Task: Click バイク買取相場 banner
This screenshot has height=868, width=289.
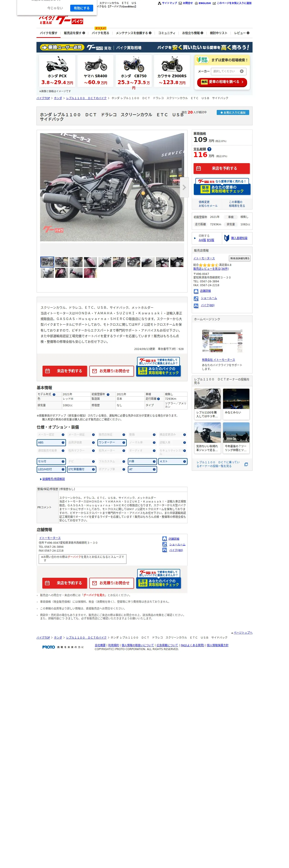Action: (x=144, y=47)
